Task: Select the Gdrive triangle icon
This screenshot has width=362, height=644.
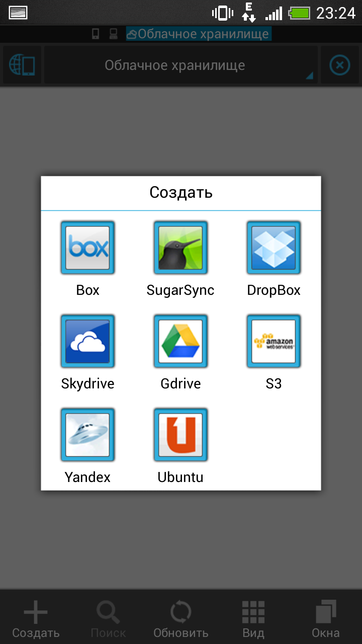Action: tap(180, 341)
